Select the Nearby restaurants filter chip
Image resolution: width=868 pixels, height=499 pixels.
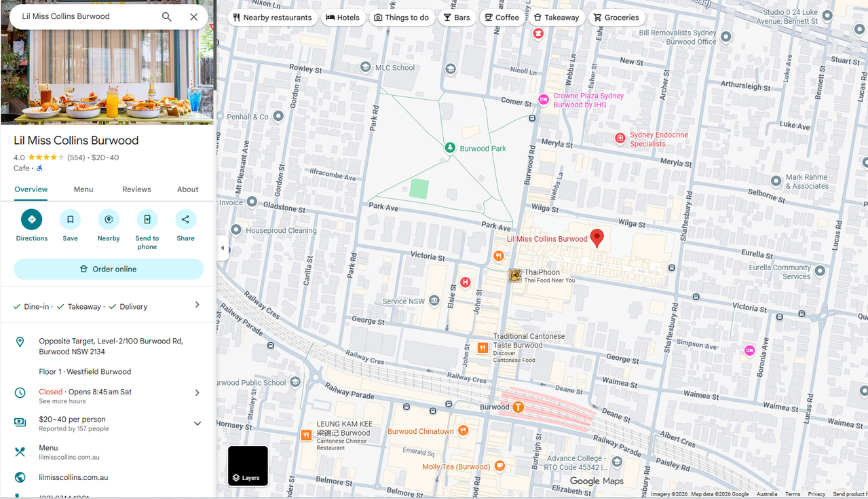point(272,18)
